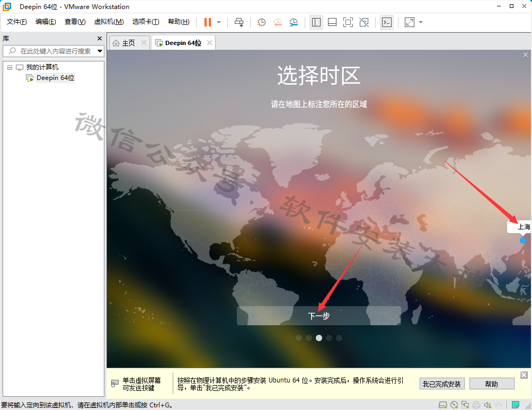532x410 pixels.
Task: Toggle the library sidebar view
Action: (316, 22)
